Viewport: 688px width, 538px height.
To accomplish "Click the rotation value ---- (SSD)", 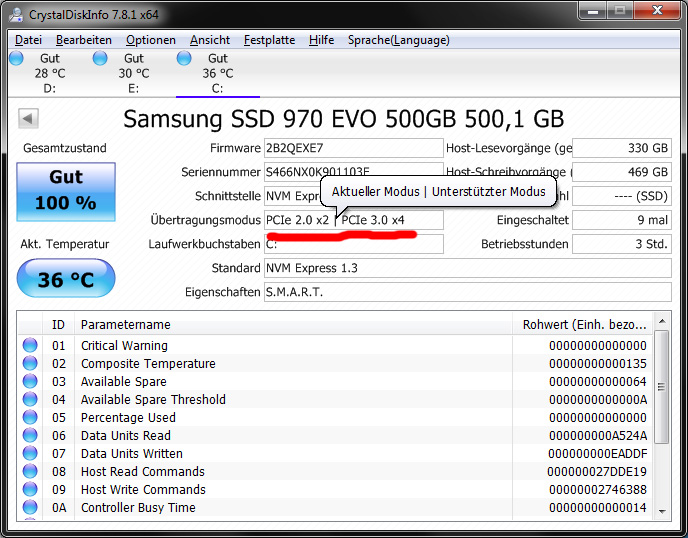I will tap(622, 196).
